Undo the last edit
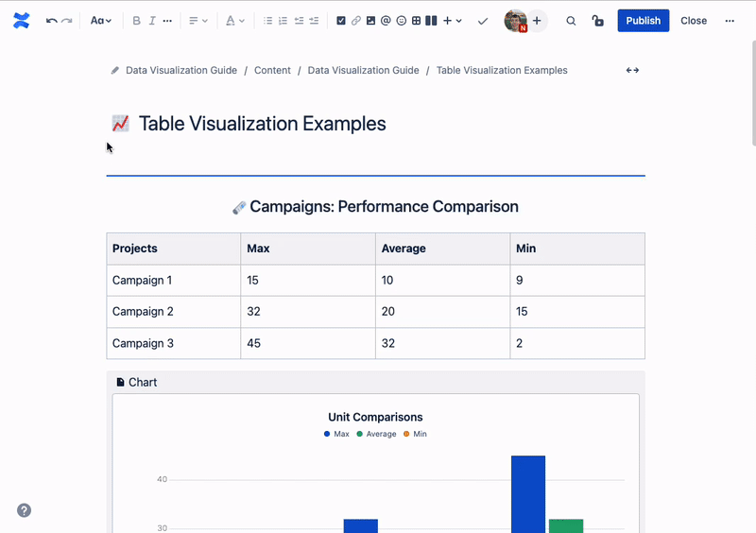The width and height of the screenshot is (756, 533). [x=52, y=21]
